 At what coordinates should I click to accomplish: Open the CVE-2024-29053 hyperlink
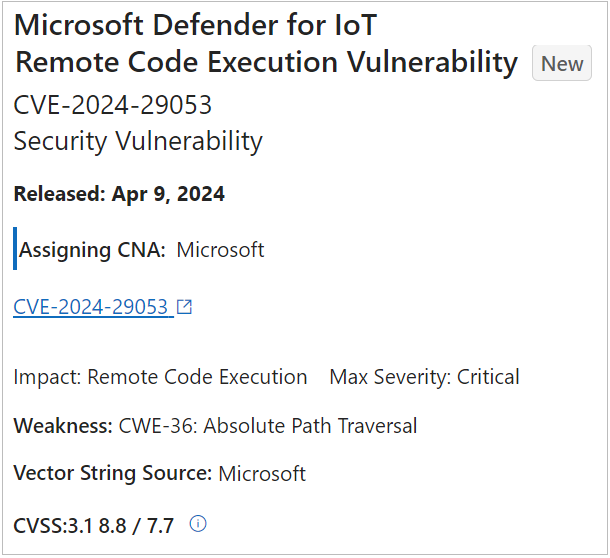click(x=91, y=307)
